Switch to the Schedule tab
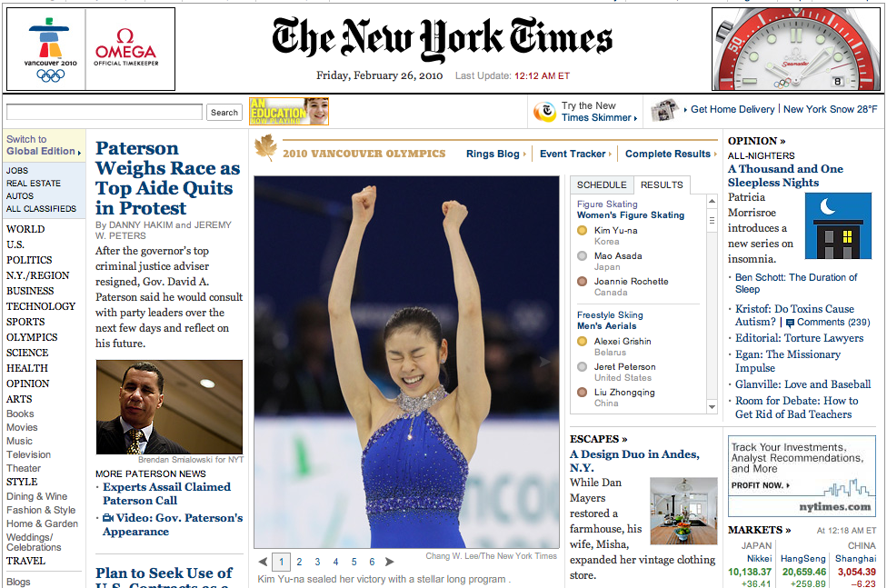 click(602, 184)
